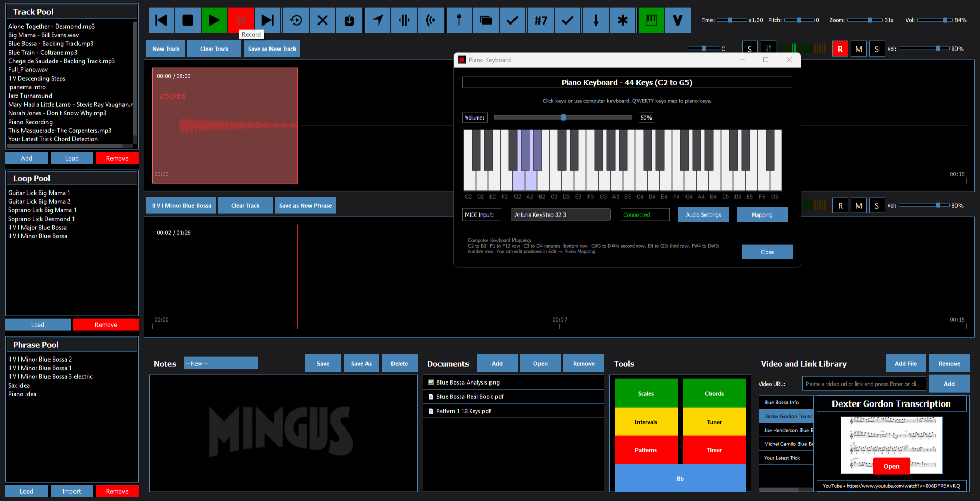Mute the first track with M
The image size is (980, 501).
pos(859,49)
